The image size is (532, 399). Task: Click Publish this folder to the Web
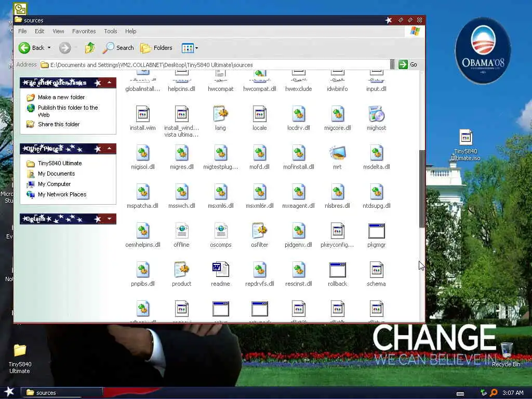pos(68,111)
